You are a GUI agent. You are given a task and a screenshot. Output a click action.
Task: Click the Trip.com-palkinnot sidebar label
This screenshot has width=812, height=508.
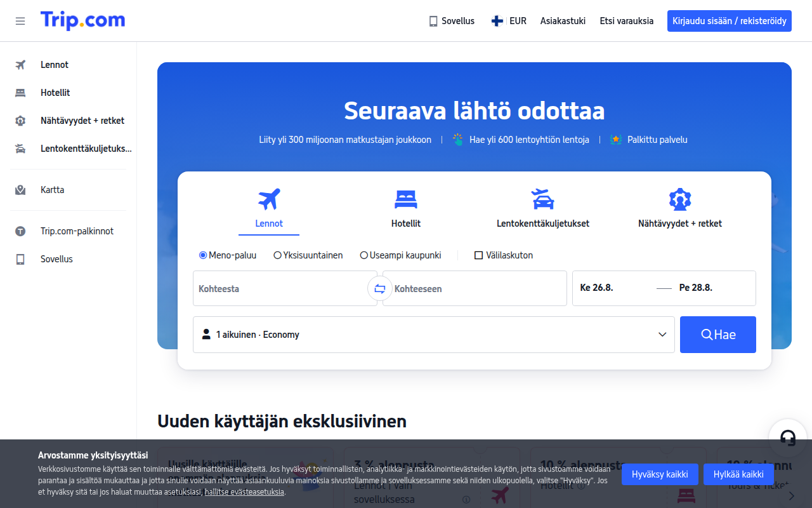click(77, 231)
